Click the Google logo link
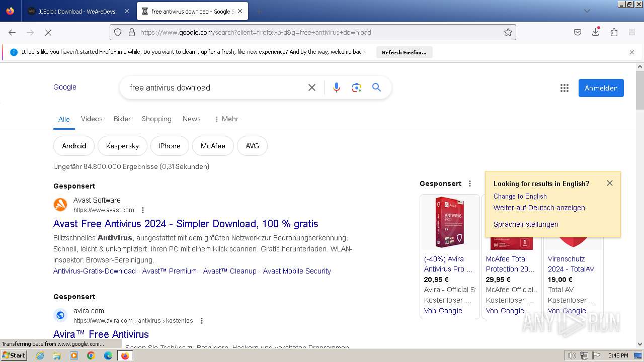 point(65,87)
